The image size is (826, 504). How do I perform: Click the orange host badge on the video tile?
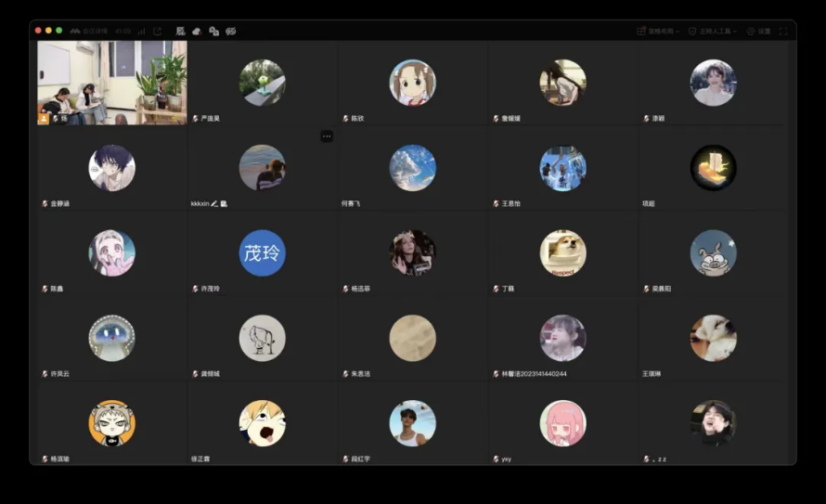44,118
